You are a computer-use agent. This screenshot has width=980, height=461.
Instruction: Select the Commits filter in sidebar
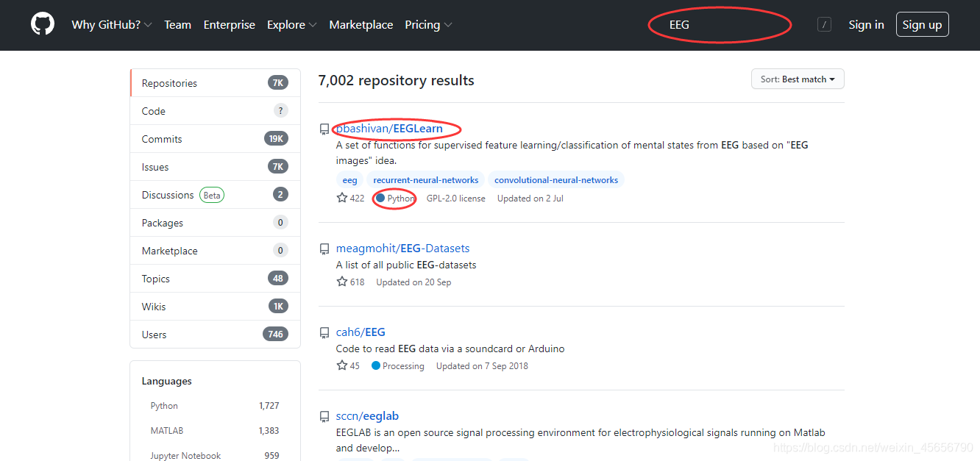[x=162, y=139]
